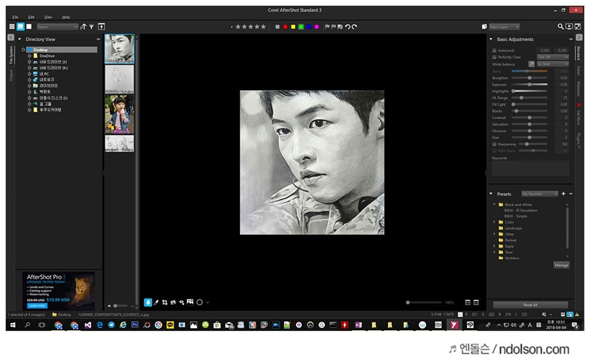Open the Get More tab
The width and height of the screenshot is (590, 364).
click(x=579, y=118)
